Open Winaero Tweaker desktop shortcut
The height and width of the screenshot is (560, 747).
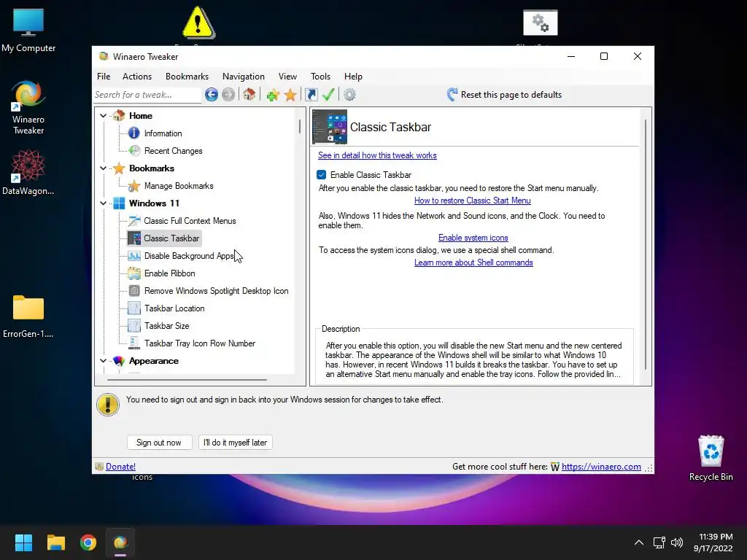pos(28,108)
